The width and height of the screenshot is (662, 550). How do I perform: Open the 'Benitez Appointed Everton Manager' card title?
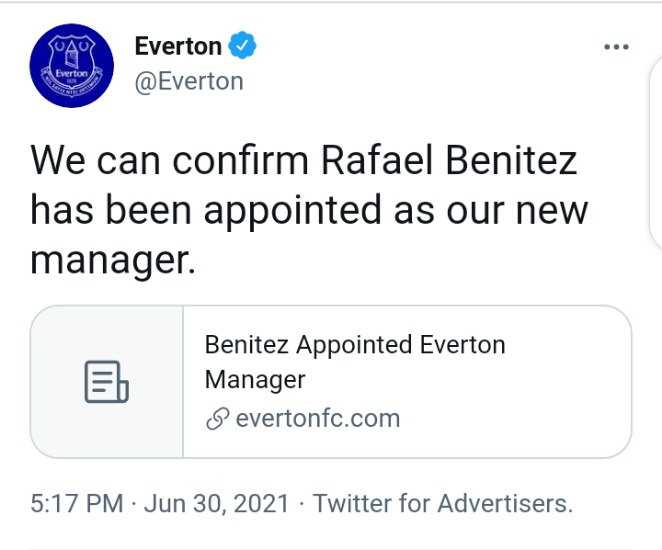click(355, 362)
